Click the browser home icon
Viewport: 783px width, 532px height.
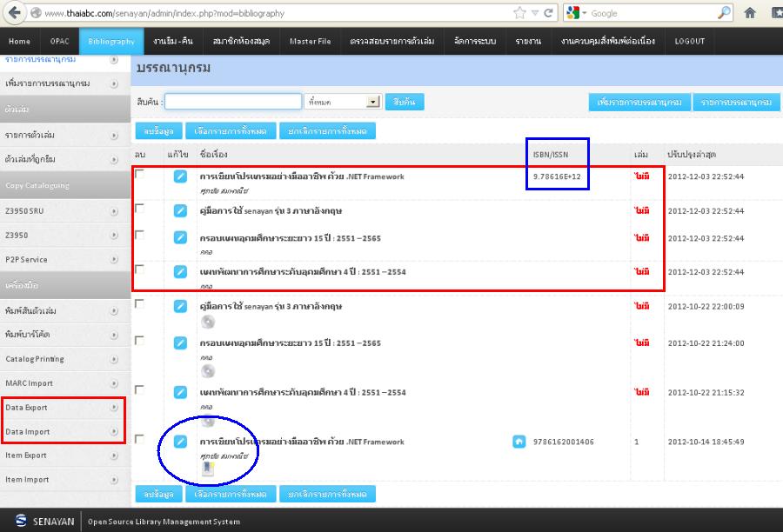(x=750, y=13)
